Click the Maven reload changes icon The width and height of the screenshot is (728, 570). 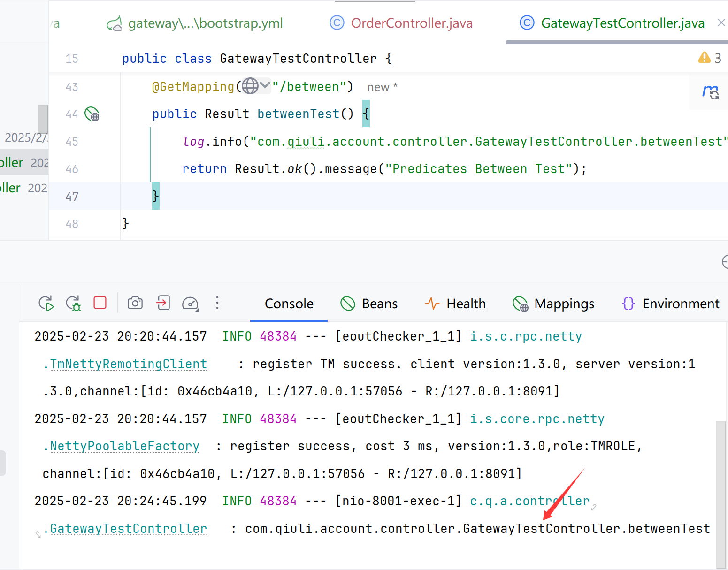tap(711, 92)
